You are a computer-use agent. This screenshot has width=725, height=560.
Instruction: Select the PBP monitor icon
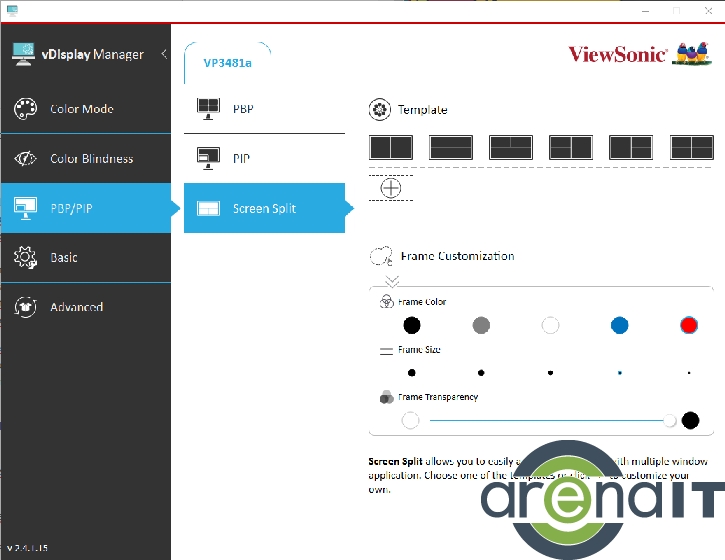[208, 109]
